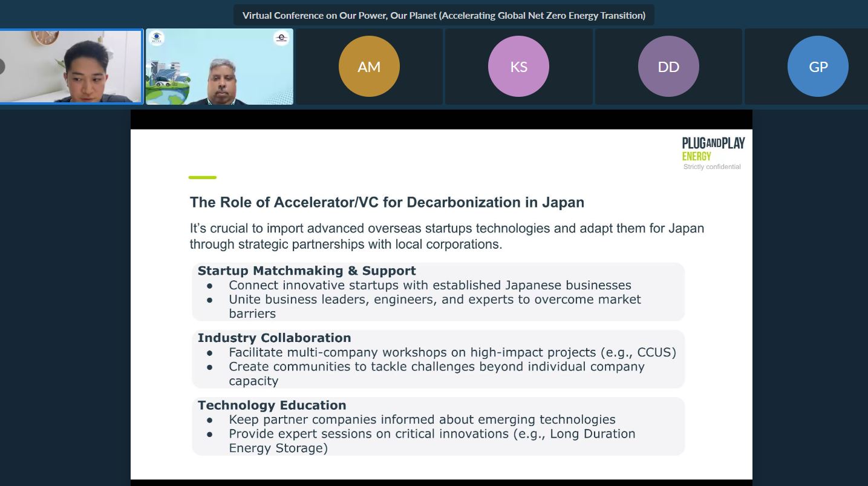Click the Virtual Conference title banner

pyautogui.click(x=443, y=16)
